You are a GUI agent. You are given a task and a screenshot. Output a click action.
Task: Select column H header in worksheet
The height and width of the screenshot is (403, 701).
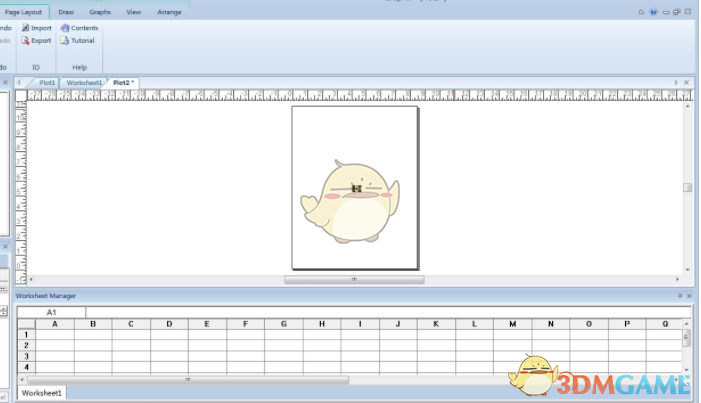[322, 324]
